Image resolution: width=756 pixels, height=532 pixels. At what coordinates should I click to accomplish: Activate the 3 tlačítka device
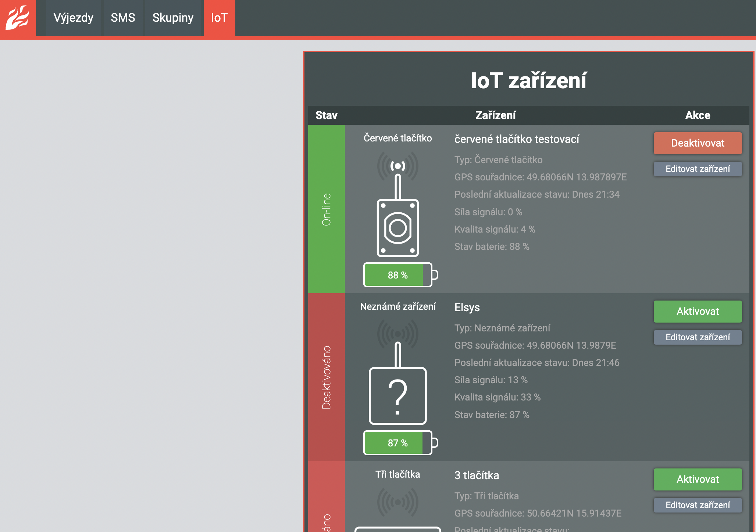pos(698,479)
